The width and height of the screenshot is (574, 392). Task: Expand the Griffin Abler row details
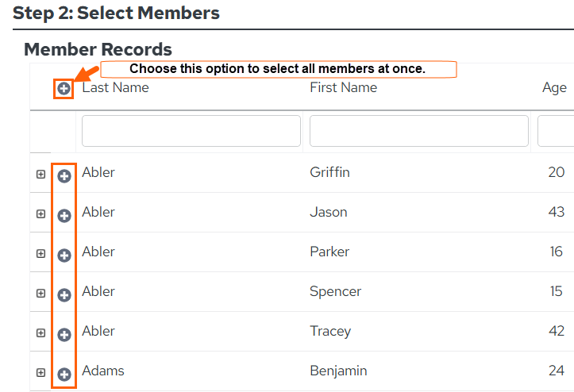point(41,175)
